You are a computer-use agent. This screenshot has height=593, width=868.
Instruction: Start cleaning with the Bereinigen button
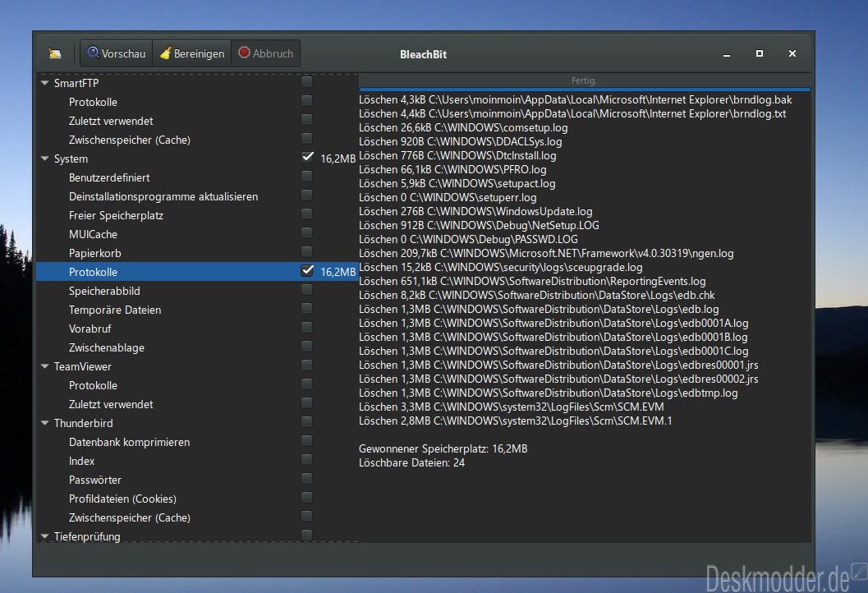pos(192,53)
